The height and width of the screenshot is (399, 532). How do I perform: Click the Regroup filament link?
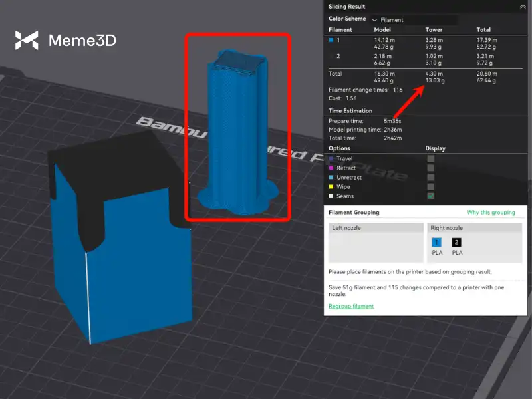coord(351,306)
